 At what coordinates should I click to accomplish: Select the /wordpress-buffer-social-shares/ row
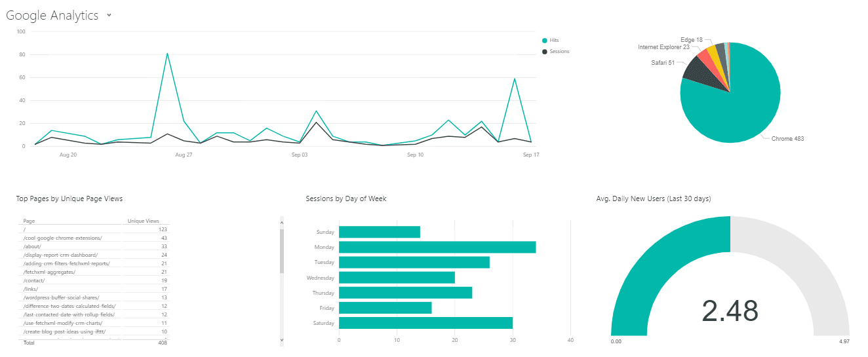pos(95,297)
